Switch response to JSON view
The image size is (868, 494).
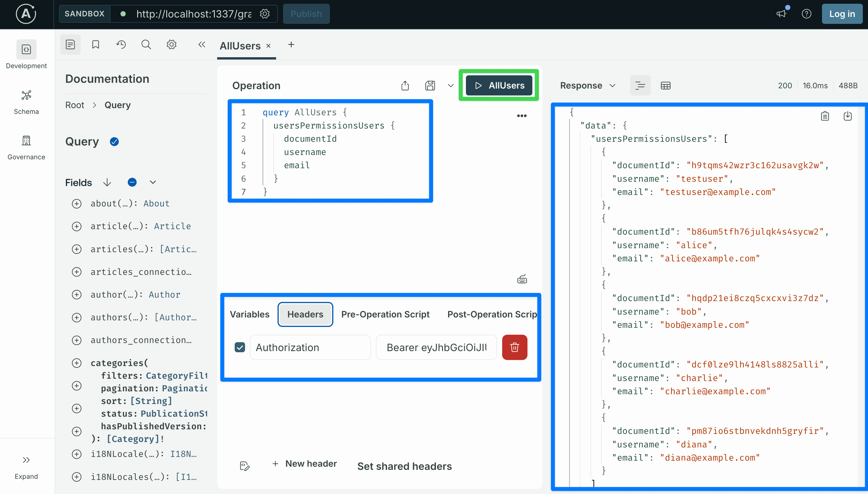click(x=640, y=85)
